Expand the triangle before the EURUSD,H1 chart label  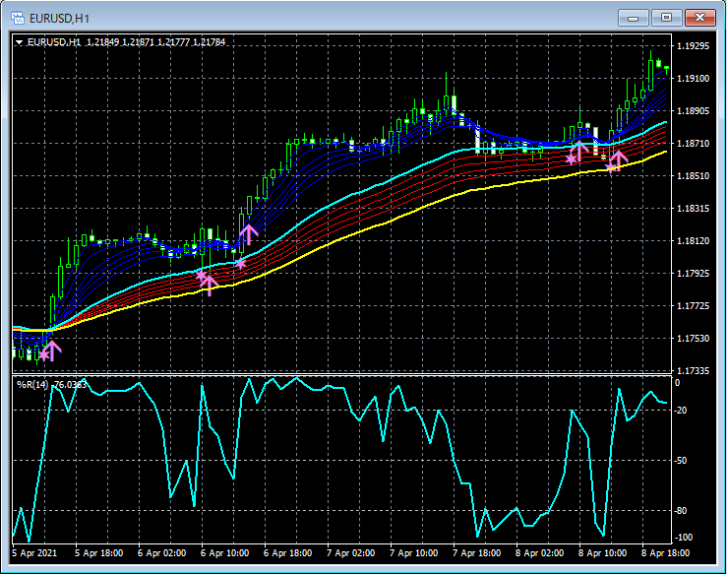tap(19, 42)
